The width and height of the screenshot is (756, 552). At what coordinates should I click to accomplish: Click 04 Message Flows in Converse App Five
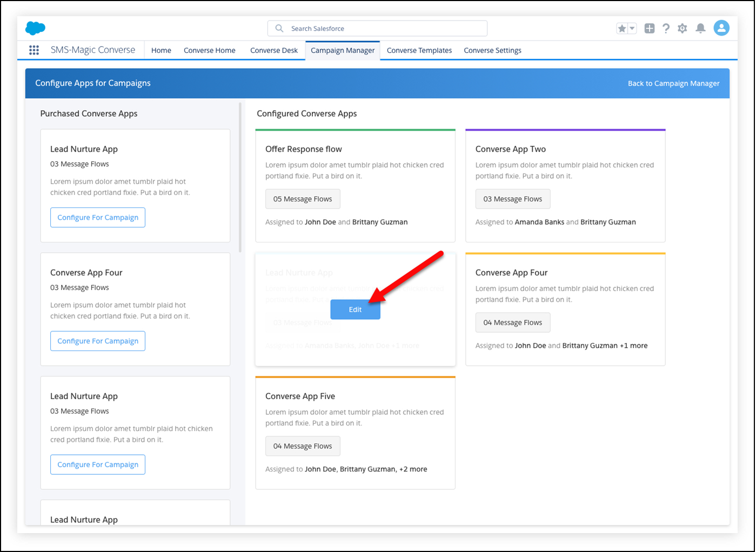click(303, 447)
